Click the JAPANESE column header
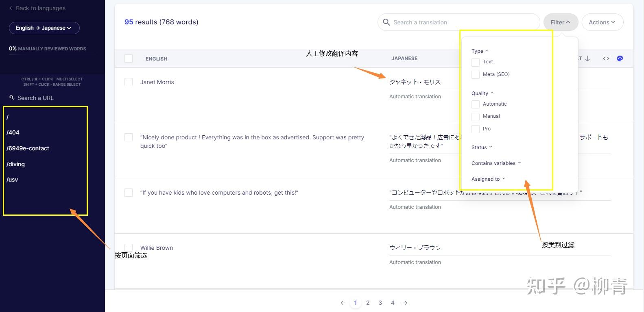This screenshot has height=312, width=644. click(404, 58)
